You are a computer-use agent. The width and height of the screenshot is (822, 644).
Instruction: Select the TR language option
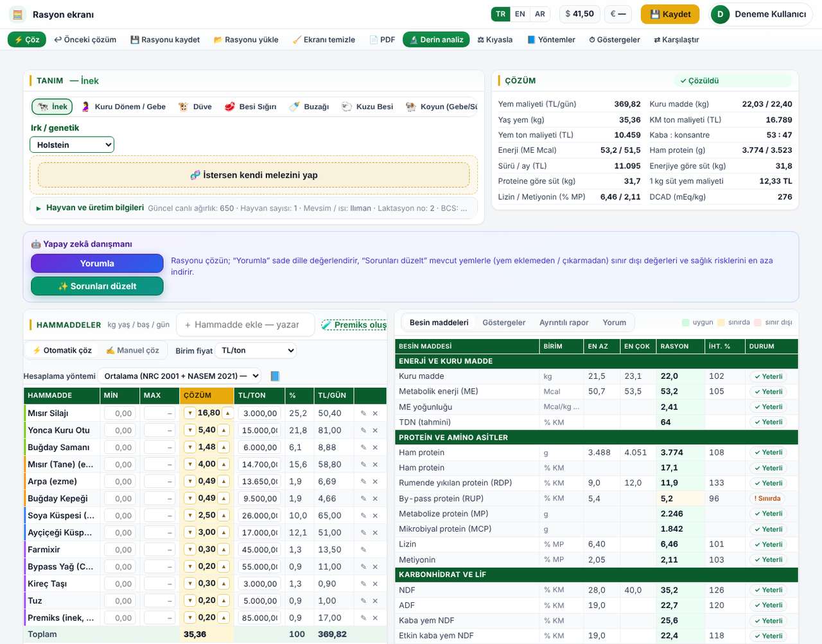501,14
